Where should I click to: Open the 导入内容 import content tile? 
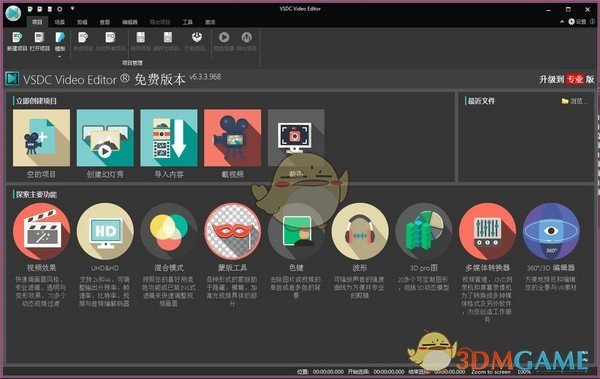pyautogui.click(x=169, y=138)
